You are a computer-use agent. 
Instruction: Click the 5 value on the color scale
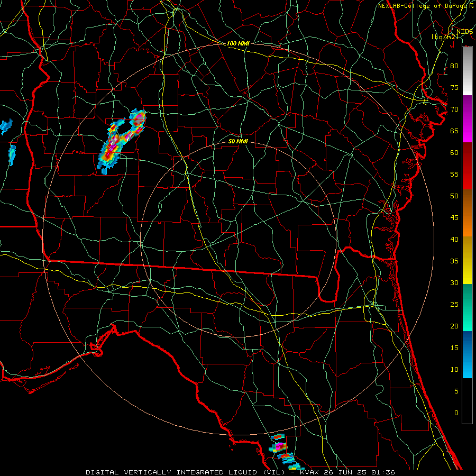(x=456, y=391)
